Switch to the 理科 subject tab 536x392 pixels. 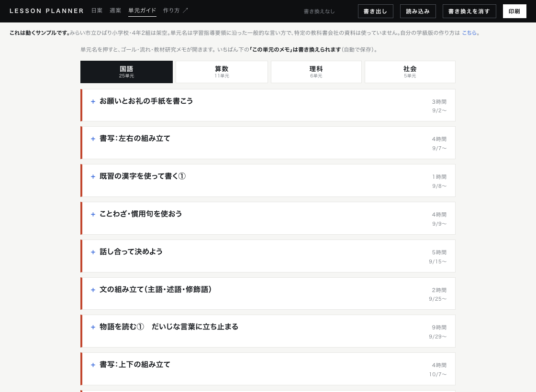point(316,72)
